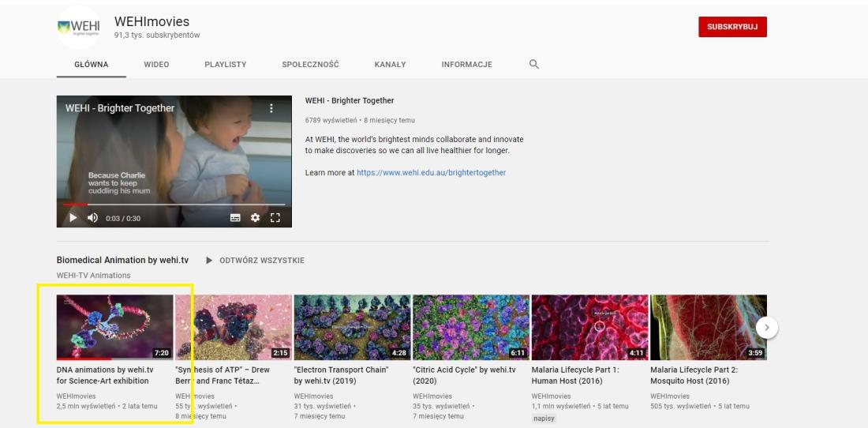The width and height of the screenshot is (868, 428).
Task: Click the 0:03 / 0:30 time display
Action: click(123, 218)
